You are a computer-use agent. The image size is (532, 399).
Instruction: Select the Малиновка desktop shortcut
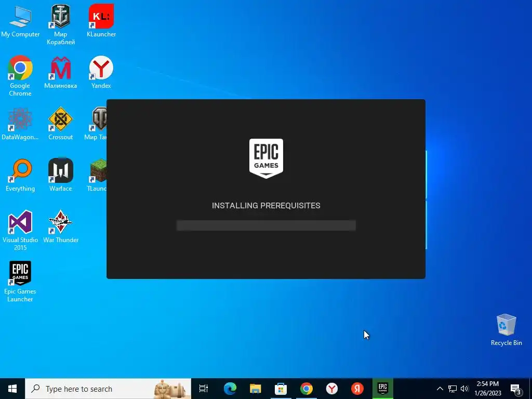(x=60, y=72)
